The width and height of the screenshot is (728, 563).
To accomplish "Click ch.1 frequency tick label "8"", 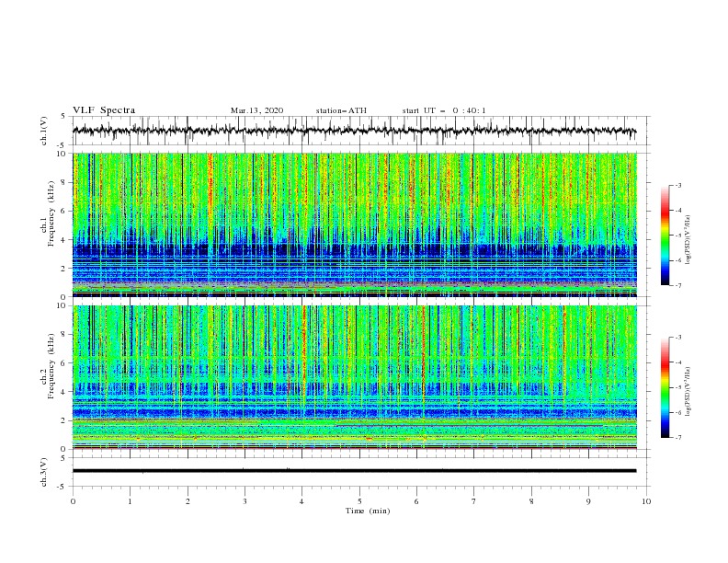I will click(65, 182).
